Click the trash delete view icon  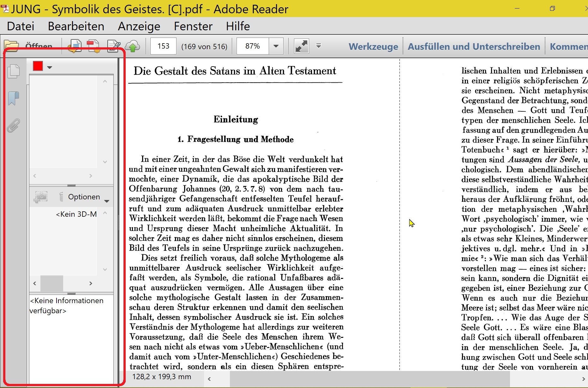coord(61,197)
